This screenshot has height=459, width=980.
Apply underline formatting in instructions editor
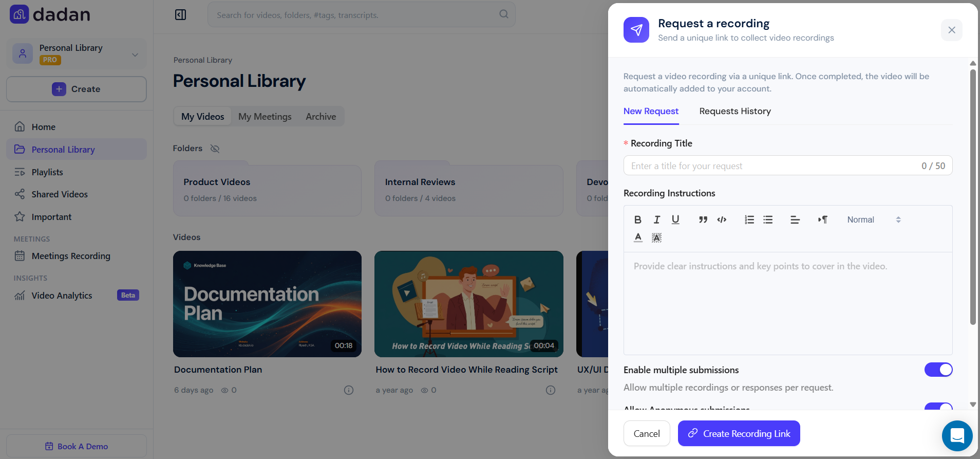(675, 219)
